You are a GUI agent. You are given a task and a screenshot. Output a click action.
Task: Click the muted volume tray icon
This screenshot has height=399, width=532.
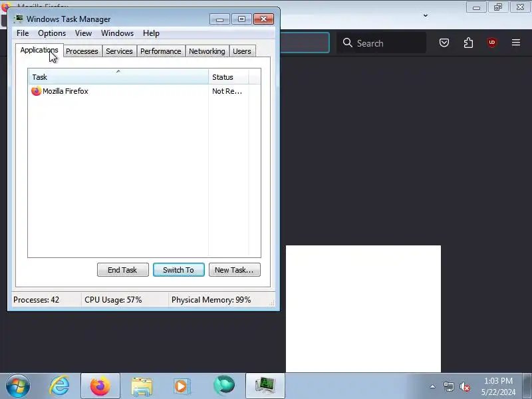click(464, 386)
